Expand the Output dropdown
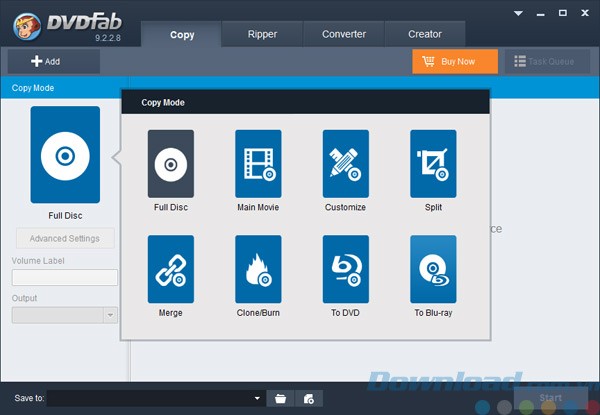 point(110,315)
